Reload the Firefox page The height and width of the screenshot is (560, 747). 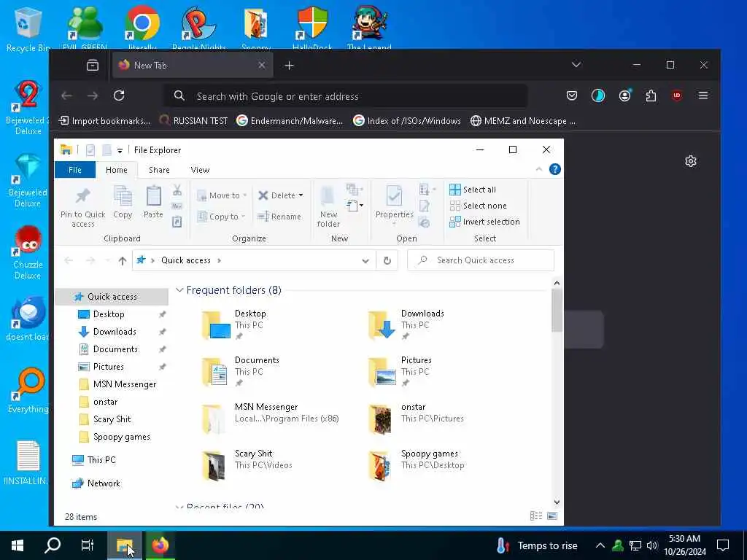click(x=119, y=96)
